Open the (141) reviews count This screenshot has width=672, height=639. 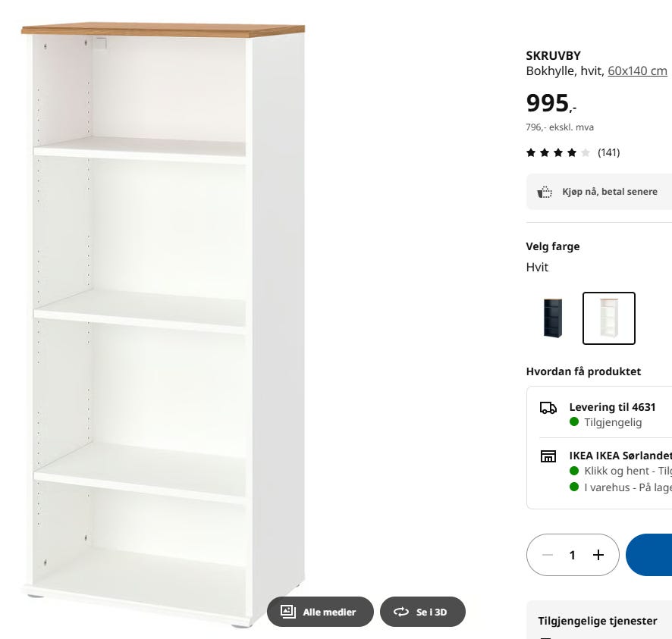coord(608,152)
